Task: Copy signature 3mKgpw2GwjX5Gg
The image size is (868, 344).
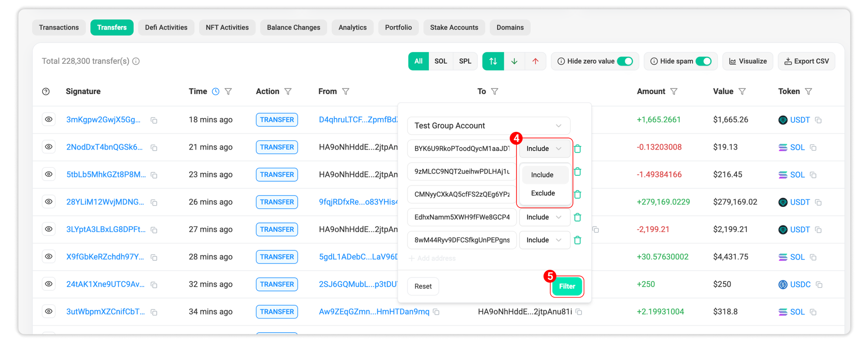Action: pyautogui.click(x=154, y=120)
